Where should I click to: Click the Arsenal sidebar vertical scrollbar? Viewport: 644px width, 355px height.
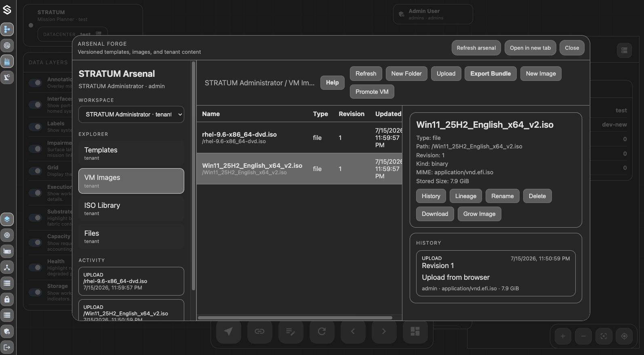(x=194, y=176)
